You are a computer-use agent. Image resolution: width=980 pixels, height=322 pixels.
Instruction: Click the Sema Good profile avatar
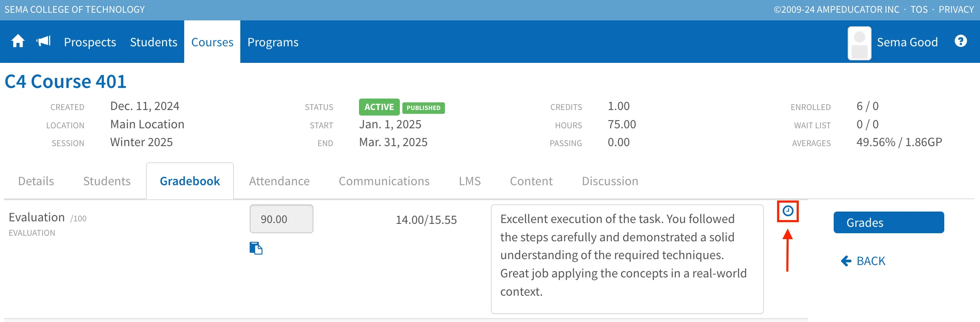click(x=859, y=43)
